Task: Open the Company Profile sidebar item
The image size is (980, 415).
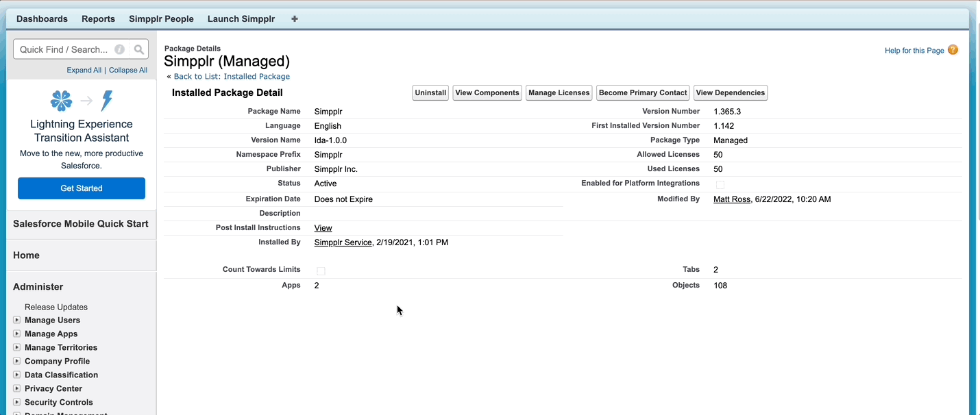Action: pyautogui.click(x=57, y=361)
